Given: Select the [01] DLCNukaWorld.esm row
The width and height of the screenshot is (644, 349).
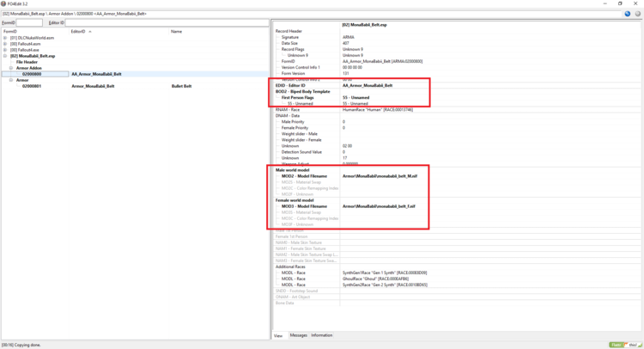Looking at the screenshot, I should tap(32, 38).
